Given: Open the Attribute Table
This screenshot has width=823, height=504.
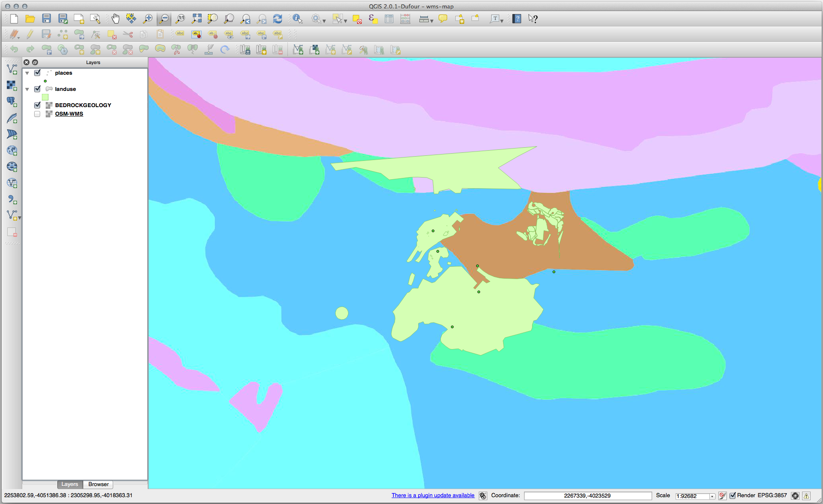Looking at the screenshot, I should point(389,19).
